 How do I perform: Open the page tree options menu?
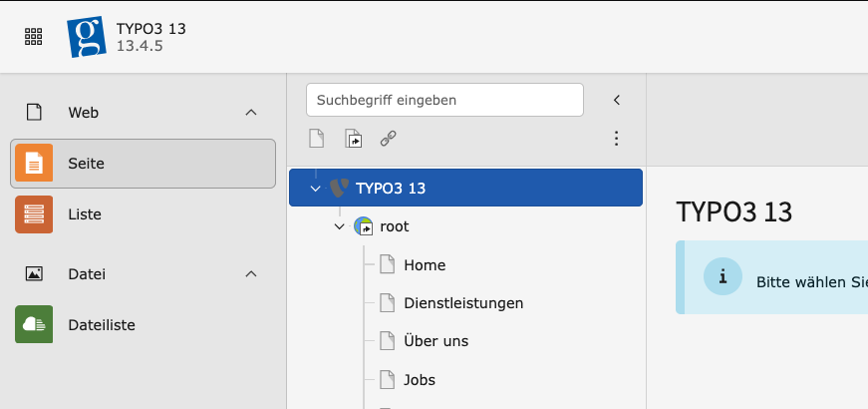tap(616, 139)
